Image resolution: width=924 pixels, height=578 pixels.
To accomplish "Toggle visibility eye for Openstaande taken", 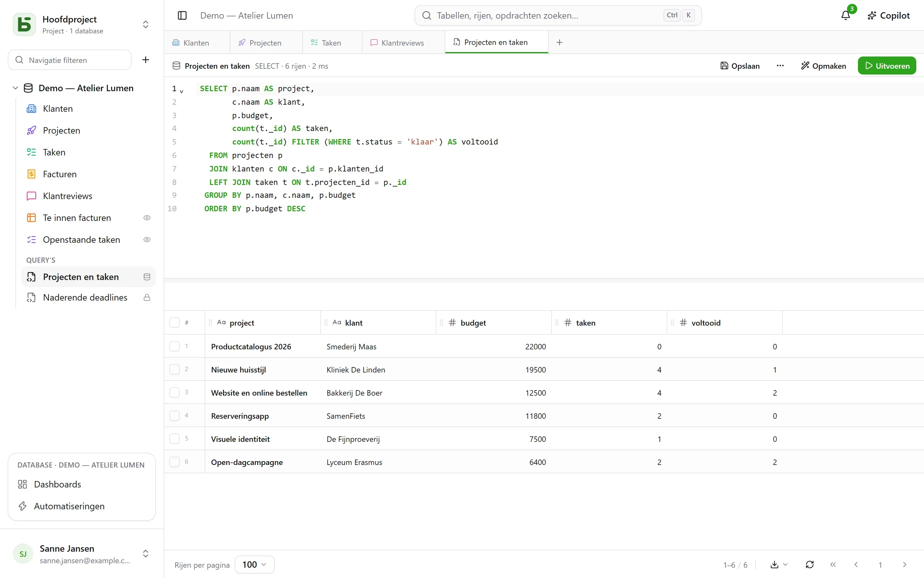I will [x=147, y=240].
